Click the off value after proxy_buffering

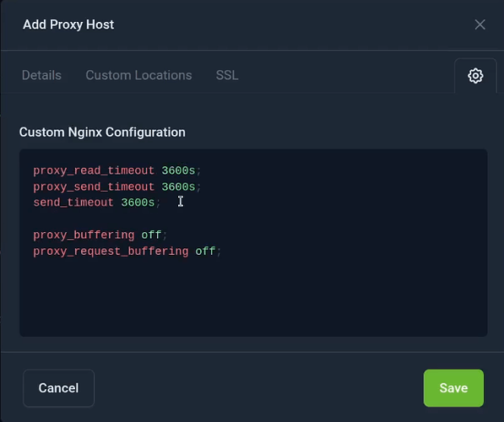pos(151,235)
